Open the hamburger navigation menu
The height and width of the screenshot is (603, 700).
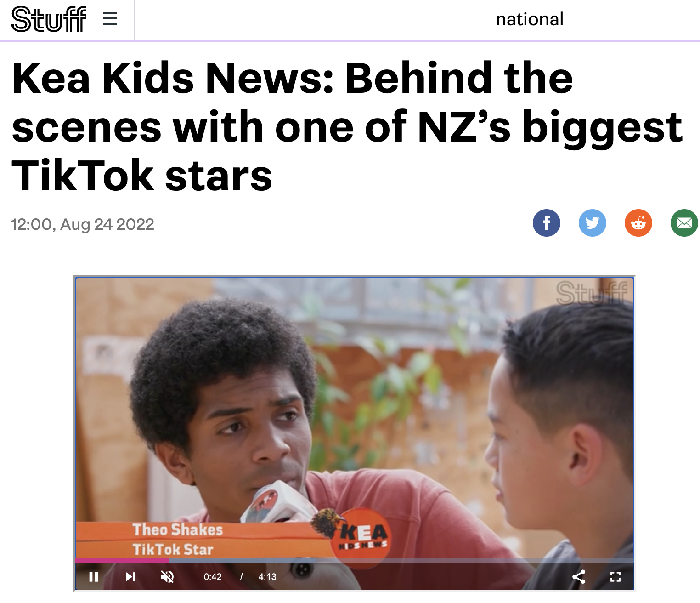(110, 19)
